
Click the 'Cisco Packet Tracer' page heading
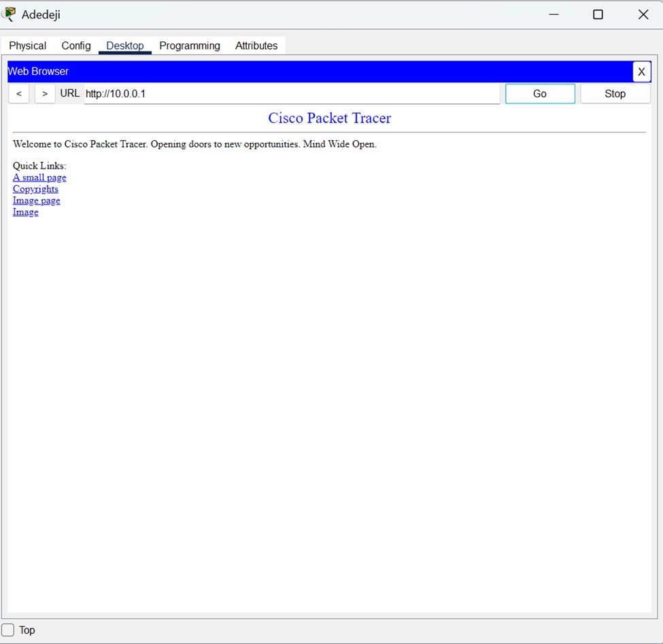click(329, 118)
